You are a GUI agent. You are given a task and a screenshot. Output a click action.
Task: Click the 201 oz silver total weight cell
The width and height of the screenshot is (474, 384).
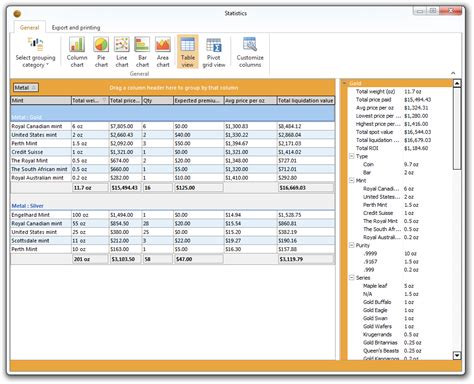click(x=90, y=259)
